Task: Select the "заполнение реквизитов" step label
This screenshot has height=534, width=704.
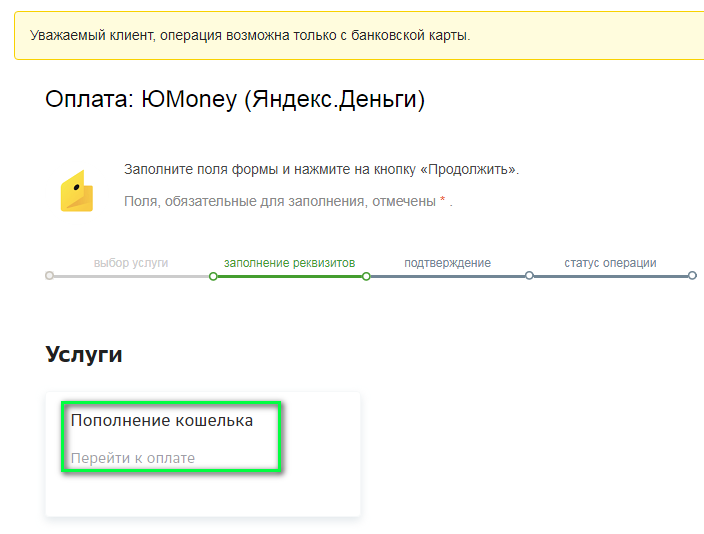Action: point(289,263)
